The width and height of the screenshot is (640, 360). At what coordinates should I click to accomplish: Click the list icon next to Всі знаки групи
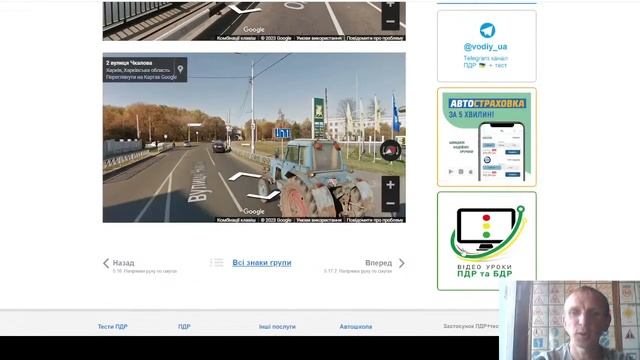217,262
